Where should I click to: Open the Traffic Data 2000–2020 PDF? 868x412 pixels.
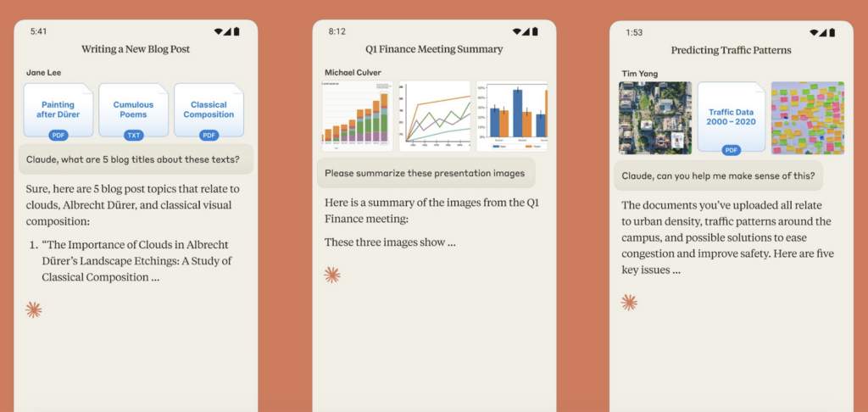(731, 117)
